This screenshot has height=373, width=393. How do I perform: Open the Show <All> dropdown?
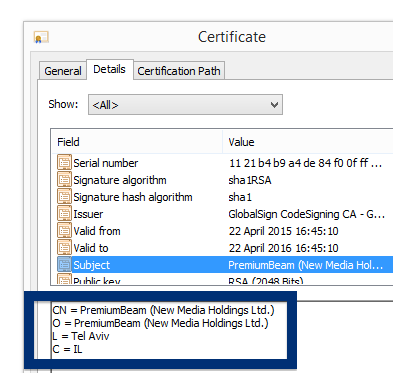coord(185,105)
